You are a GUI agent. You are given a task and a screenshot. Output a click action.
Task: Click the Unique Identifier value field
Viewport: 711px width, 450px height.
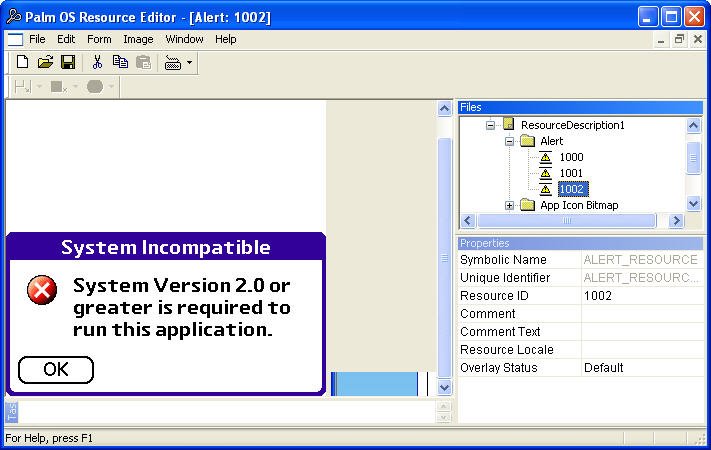coord(643,278)
